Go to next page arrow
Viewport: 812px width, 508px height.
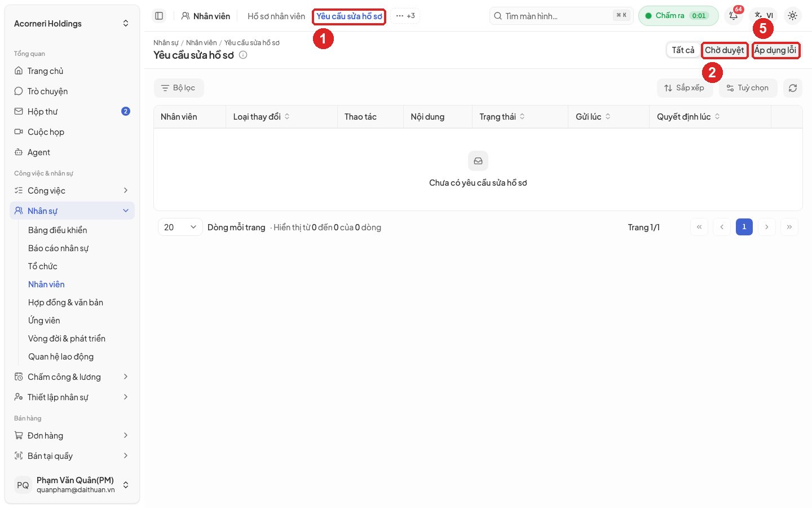coord(767,227)
